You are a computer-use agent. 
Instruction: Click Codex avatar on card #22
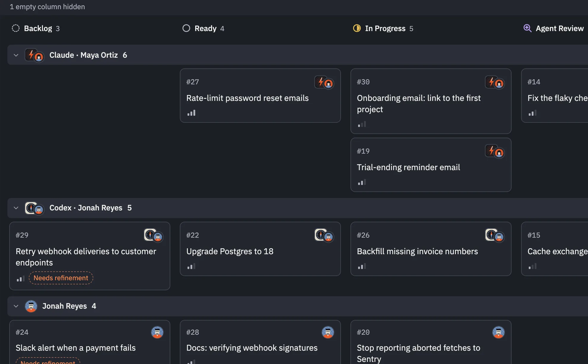(x=321, y=235)
